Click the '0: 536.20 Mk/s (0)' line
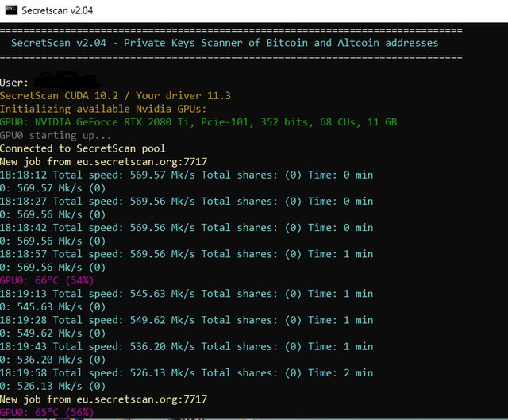Image resolution: width=508 pixels, height=420 pixels. [53, 360]
